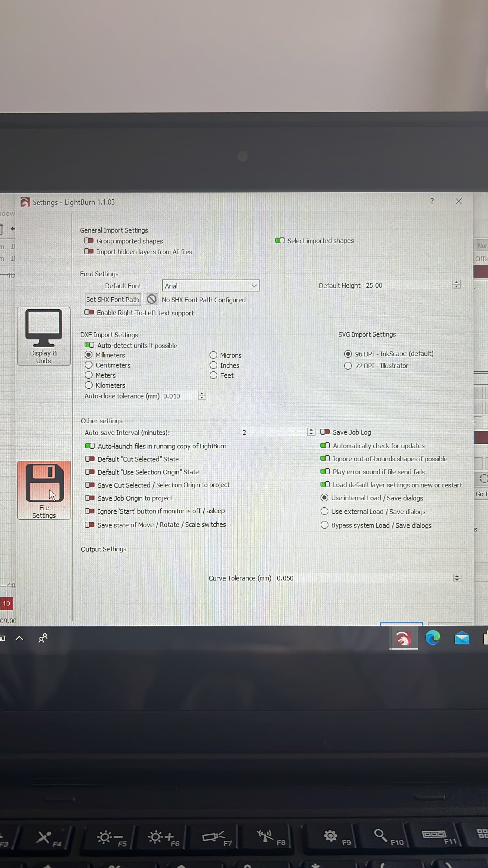Select Feet DXF unit
Viewport: 488px width, 868px height.
tap(213, 375)
